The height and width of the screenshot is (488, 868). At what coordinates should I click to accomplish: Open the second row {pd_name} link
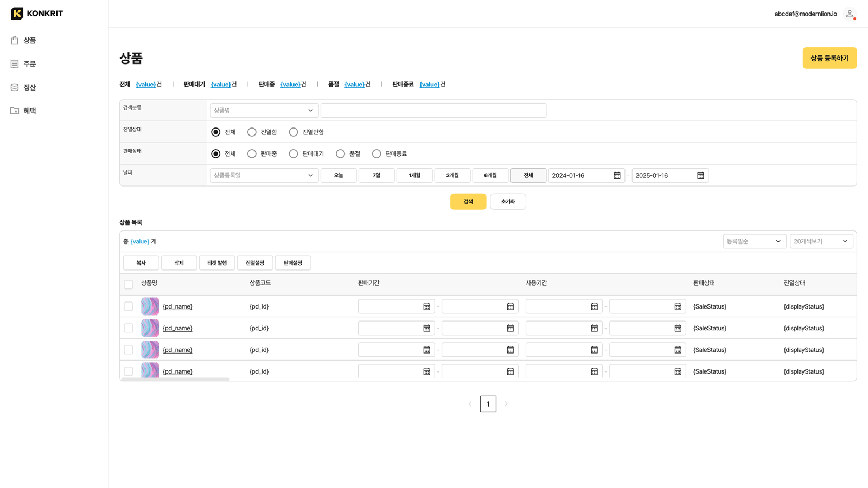coord(177,328)
